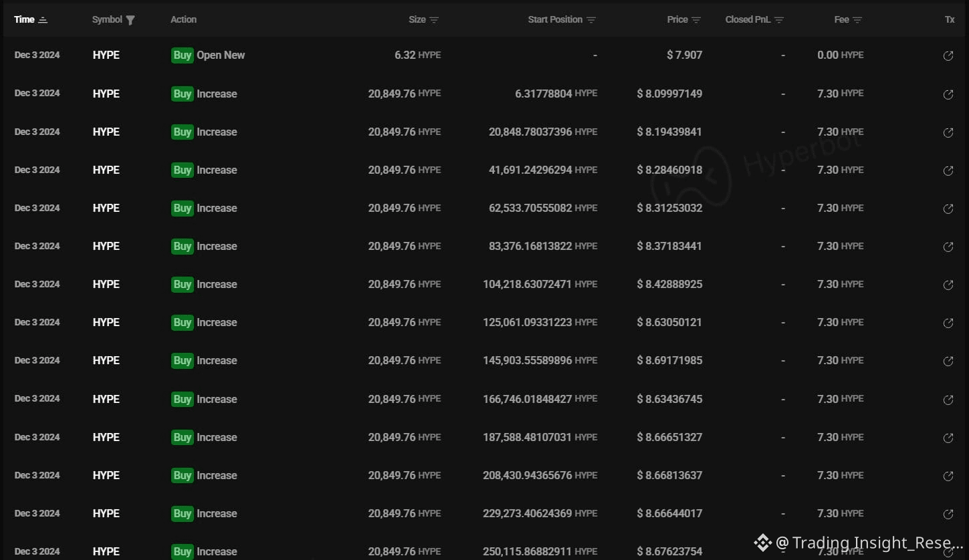Click HYPE symbol in the $8.37183441 row
This screenshot has height=560, width=969.
point(106,247)
